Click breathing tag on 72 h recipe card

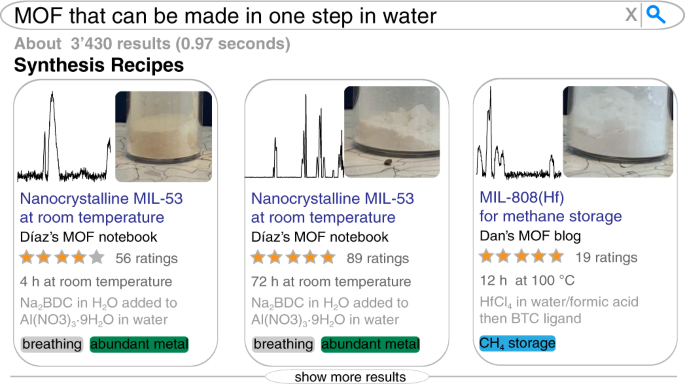point(283,344)
